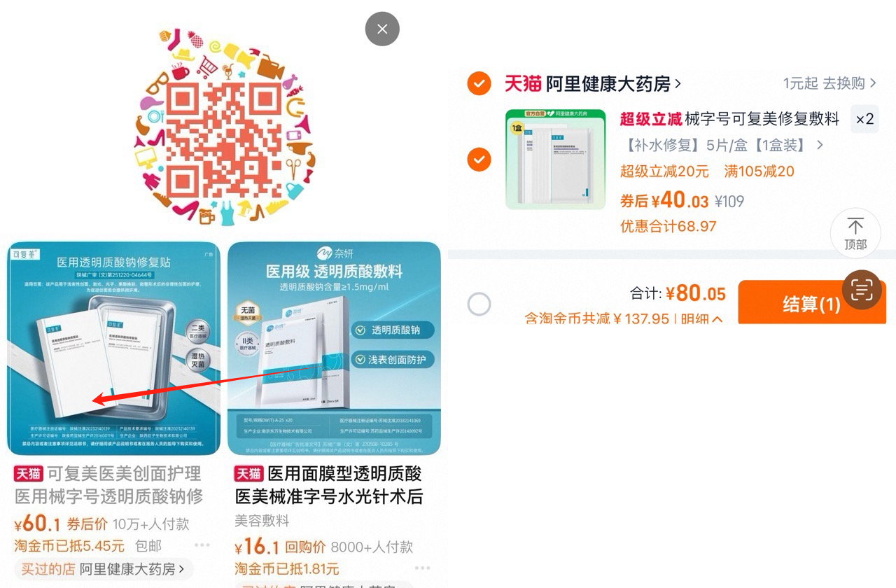This screenshot has height=588, width=896.
Task: Expand the 【补水修复】5片/盒 specification selector
Action: point(722,146)
